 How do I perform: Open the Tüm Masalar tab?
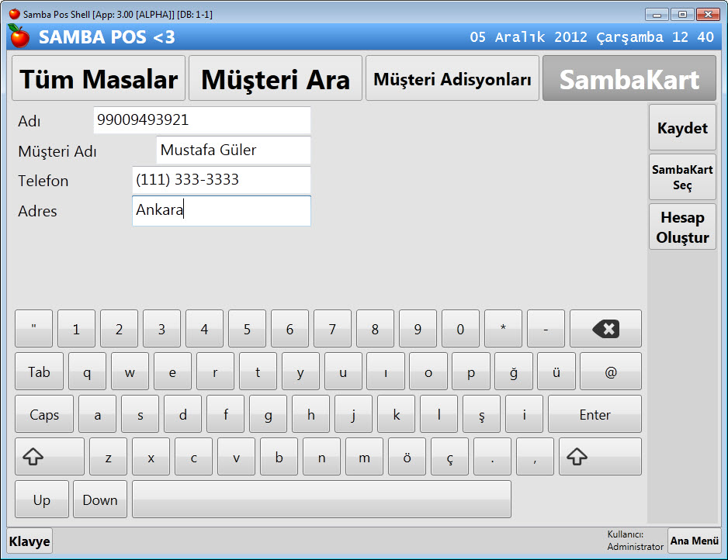pyautogui.click(x=99, y=78)
